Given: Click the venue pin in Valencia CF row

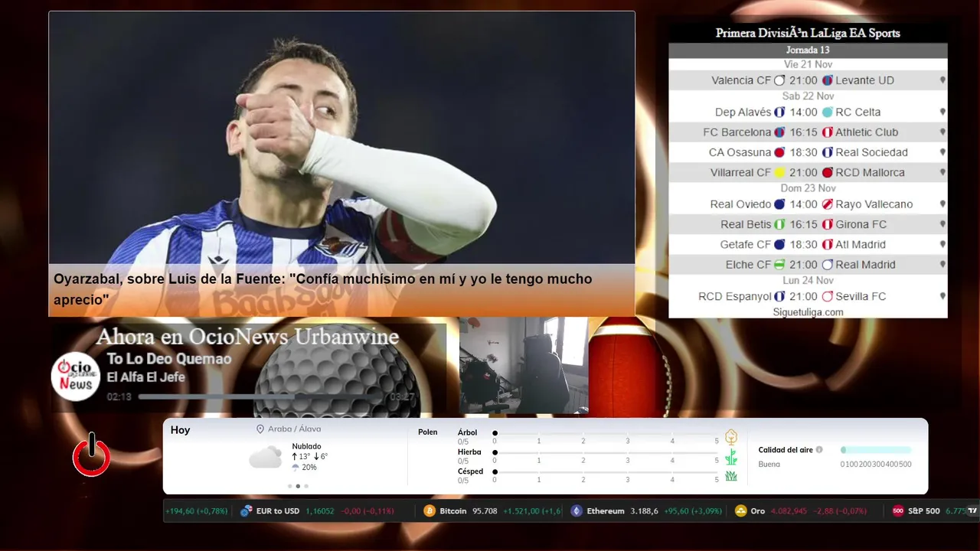Looking at the screenshot, I should (x=942, y=80).
